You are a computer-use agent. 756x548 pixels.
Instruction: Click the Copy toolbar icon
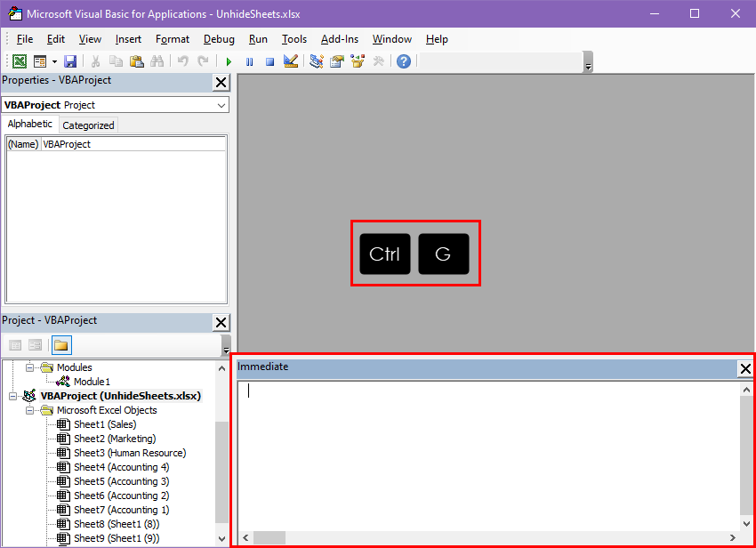click(x=116, y=61)
